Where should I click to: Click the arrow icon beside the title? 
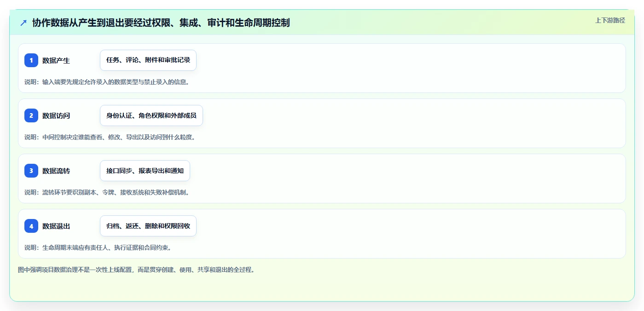click(x=23, y=23)
